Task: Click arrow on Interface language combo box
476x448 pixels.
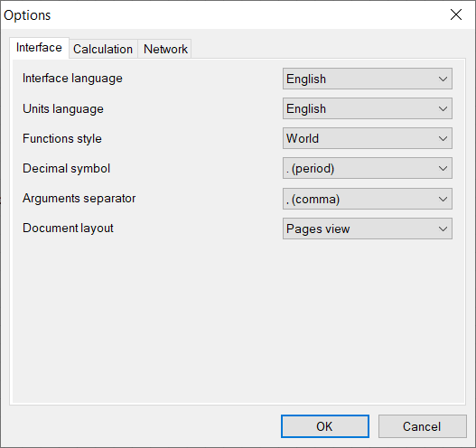Action: point(443,79)
